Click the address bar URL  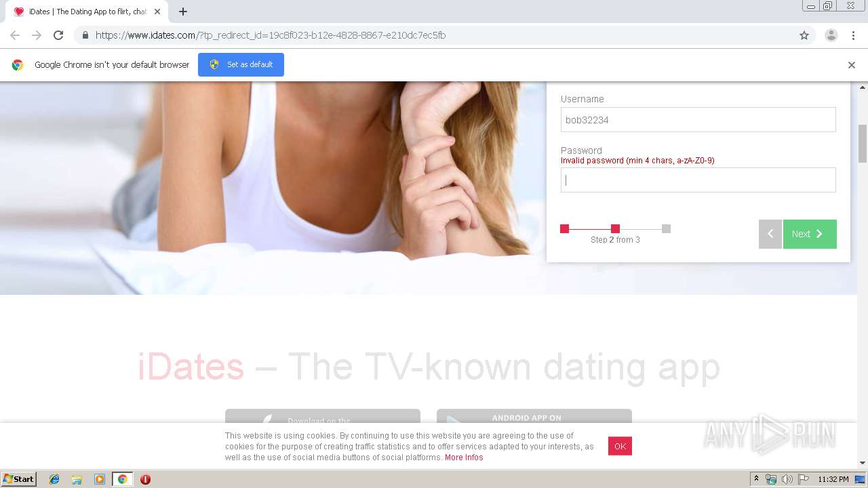(x=271, y=35)
